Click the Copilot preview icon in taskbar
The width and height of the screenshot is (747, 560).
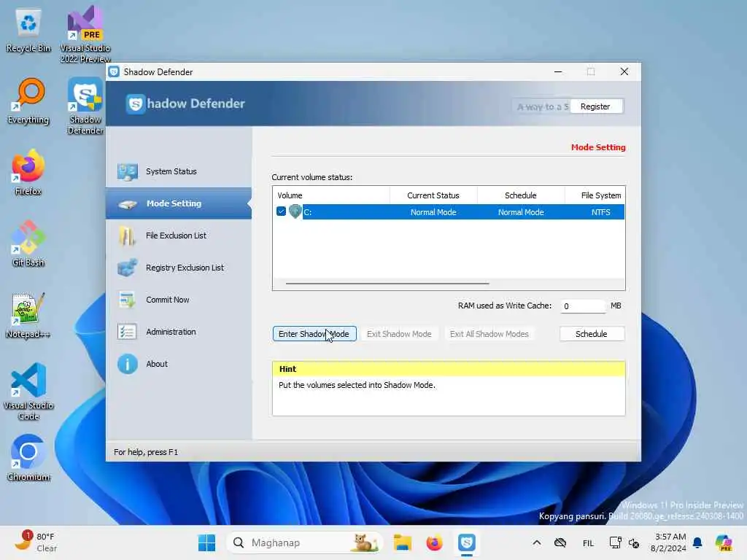(724, 542)
